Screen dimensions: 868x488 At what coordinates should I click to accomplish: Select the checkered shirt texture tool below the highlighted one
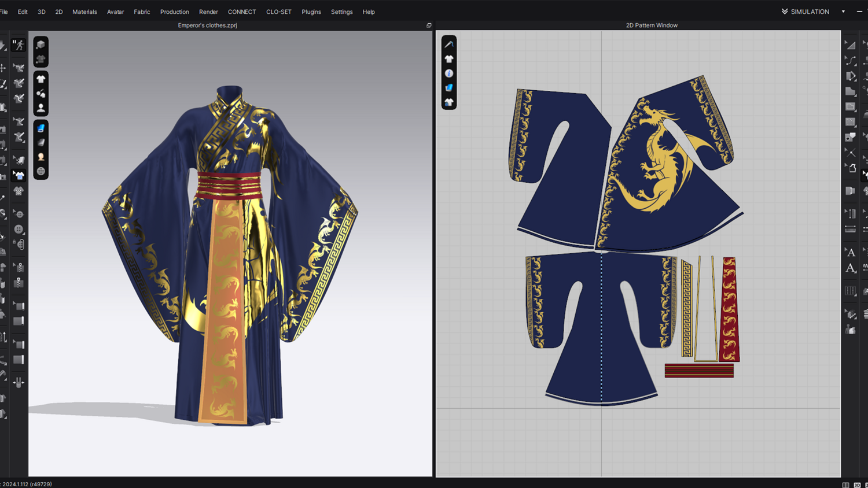coord(19,191)
